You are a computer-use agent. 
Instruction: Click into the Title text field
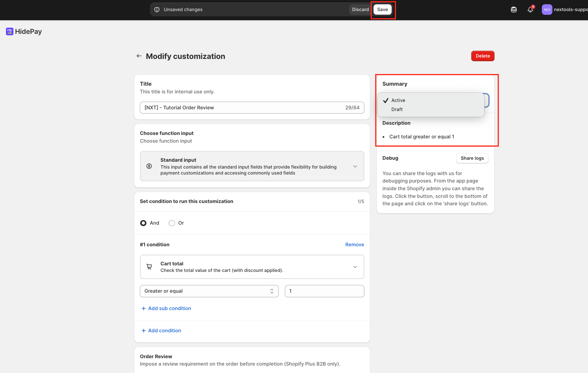242,108
